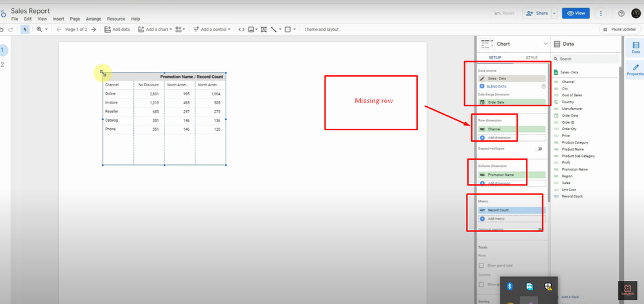
Task: Go to next page arrow
Action: tap(93, 30)
